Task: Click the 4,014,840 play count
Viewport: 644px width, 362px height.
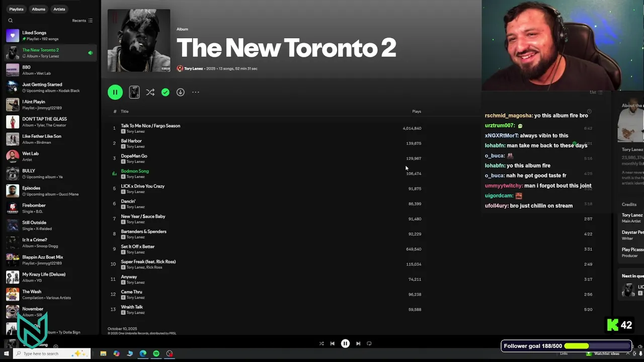Action: 412,128
